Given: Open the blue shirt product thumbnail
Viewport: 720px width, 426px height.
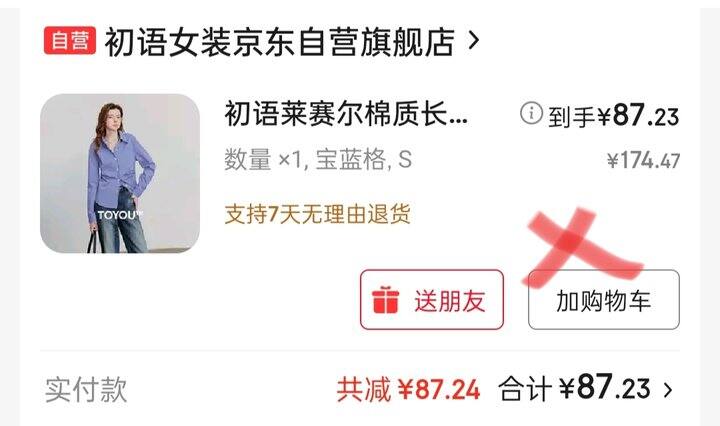Looking at the screenshot, I should (x=120, y=174).
